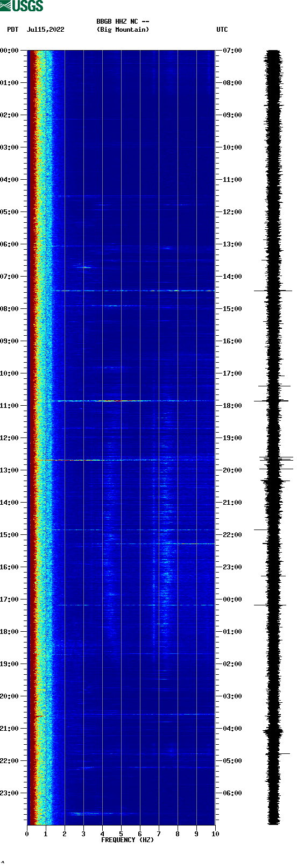Click the 04:00 UTC label on right axis
This screenshot has width=297, height=868.
pos(232,729)
